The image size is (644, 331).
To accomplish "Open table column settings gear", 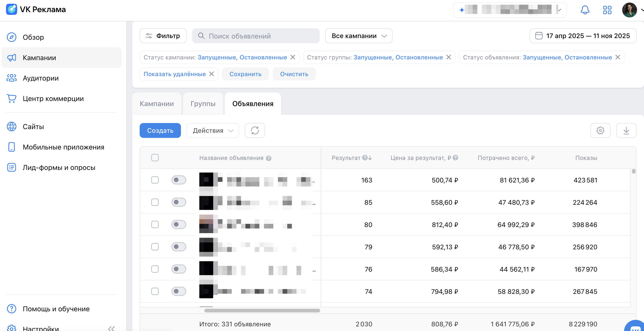I will pyautogui.click(x=600, y=130).
